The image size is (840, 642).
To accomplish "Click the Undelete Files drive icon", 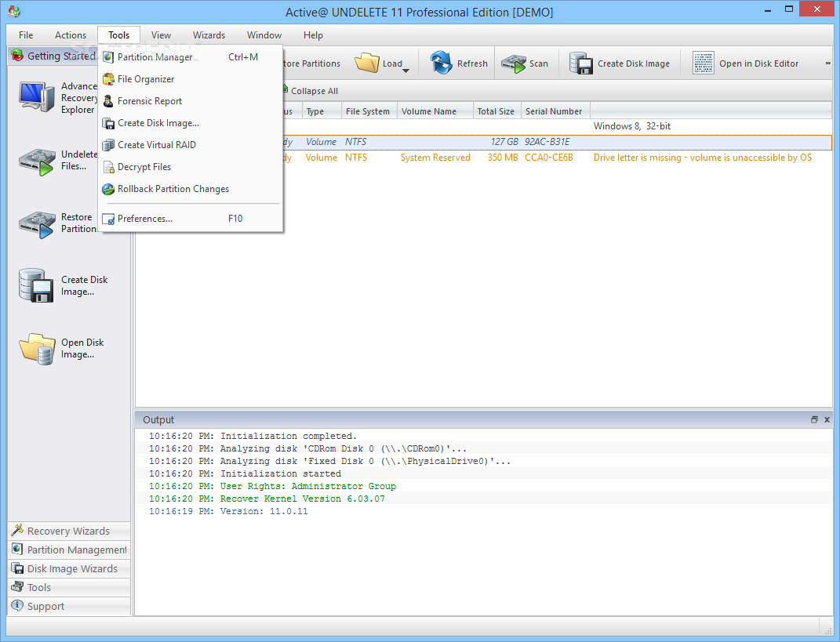I will (36, 161).
